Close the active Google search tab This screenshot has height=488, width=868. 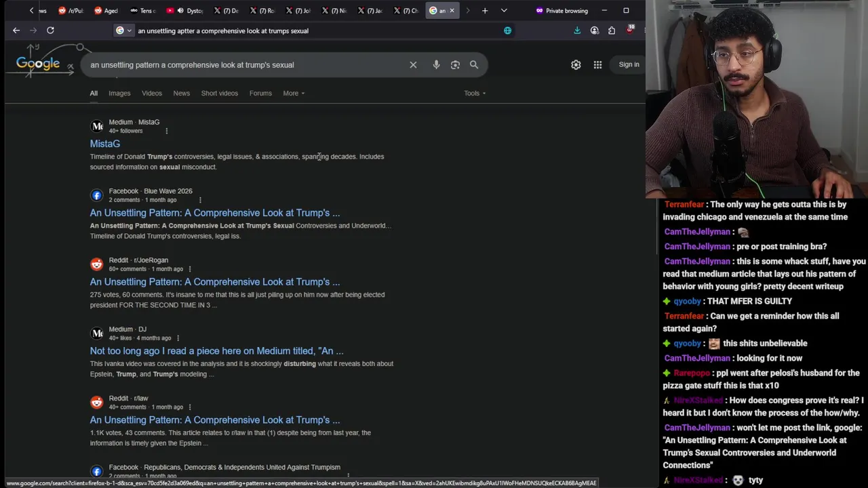(452, 11)
